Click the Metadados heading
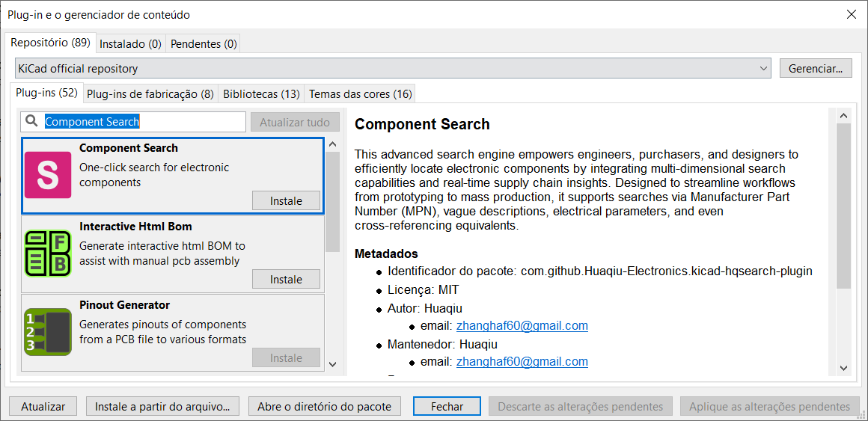The width and height of the screenshot is (868, 421). point(386,254)
